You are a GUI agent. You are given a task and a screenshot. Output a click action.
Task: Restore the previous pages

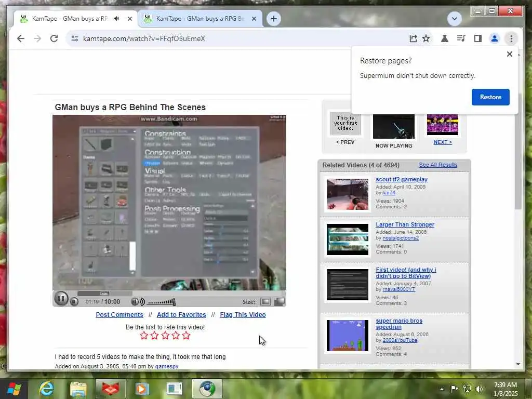490,97
